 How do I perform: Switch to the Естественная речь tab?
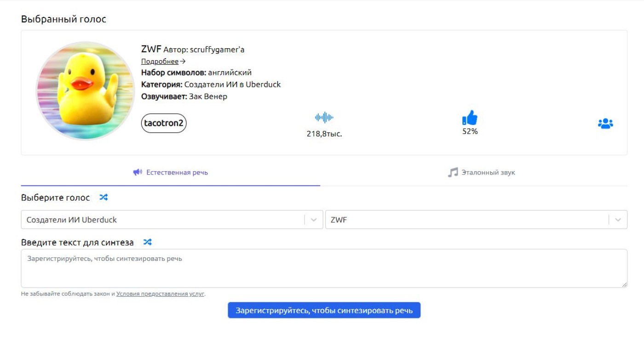coord(171,173)
